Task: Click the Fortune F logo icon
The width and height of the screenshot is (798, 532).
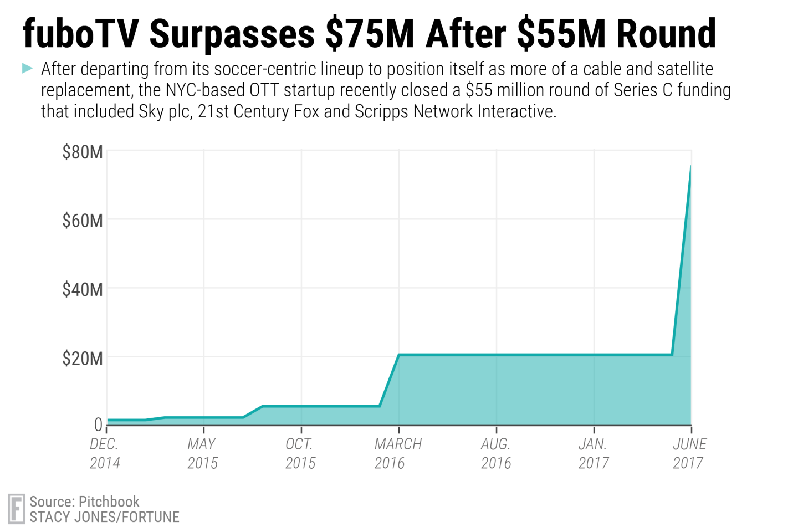Action: 17,509
